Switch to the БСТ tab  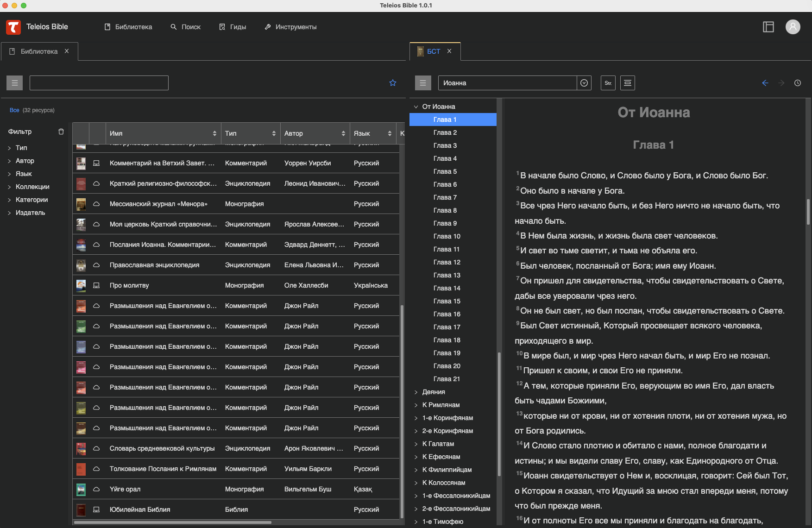[x=433, y=51]
